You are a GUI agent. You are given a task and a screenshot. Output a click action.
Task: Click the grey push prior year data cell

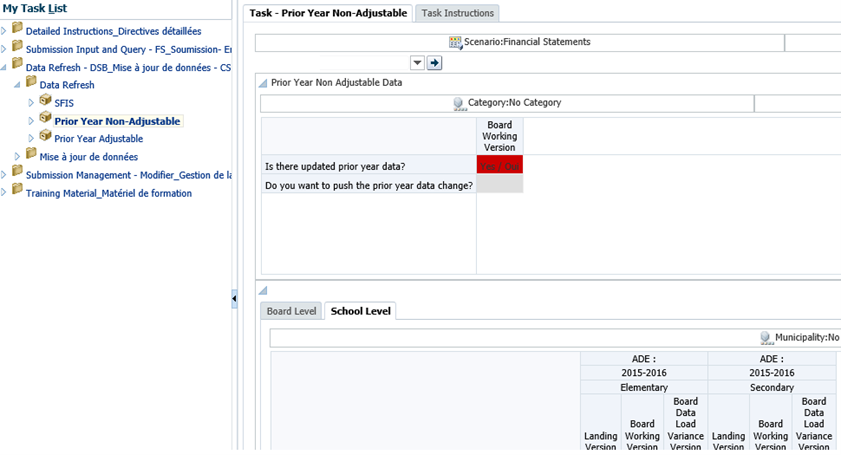click(499, 184)
